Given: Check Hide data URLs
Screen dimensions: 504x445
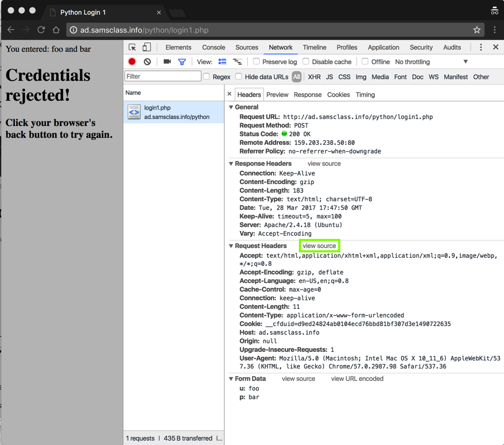Looking at the screenshot, I should (x=239, y=76).
